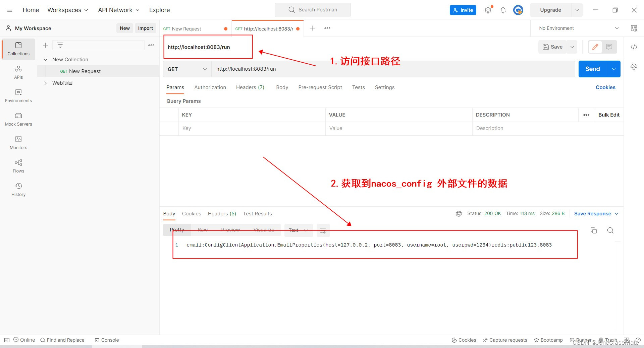Open the environment quick look icon

634,28
